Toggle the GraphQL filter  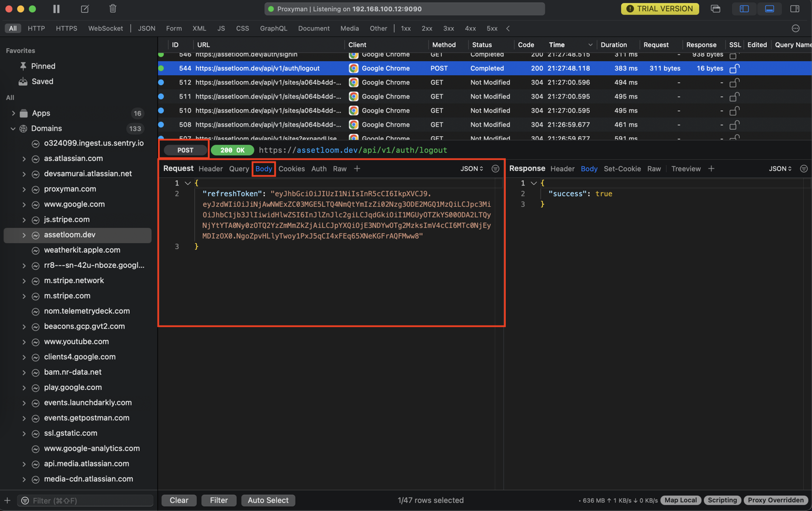click(274, 28)
